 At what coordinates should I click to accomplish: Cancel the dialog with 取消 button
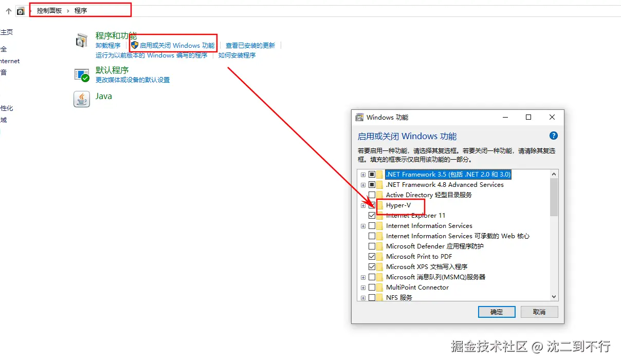(539, 312)
